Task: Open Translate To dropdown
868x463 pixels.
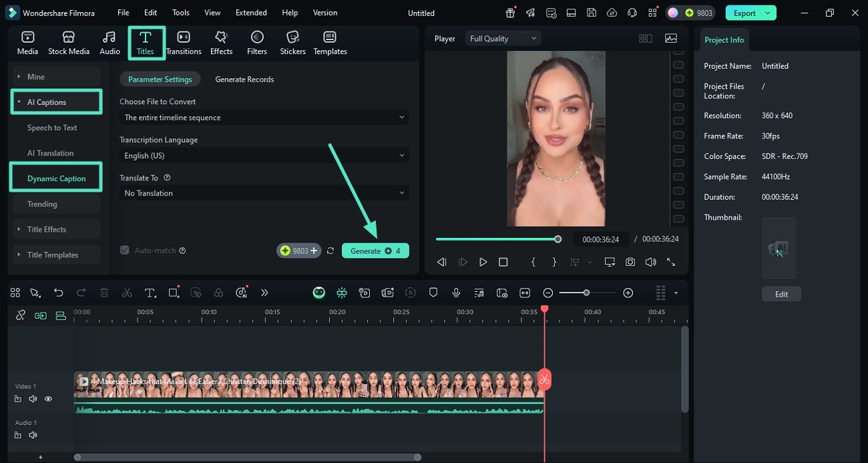Action: pos(264,192)
